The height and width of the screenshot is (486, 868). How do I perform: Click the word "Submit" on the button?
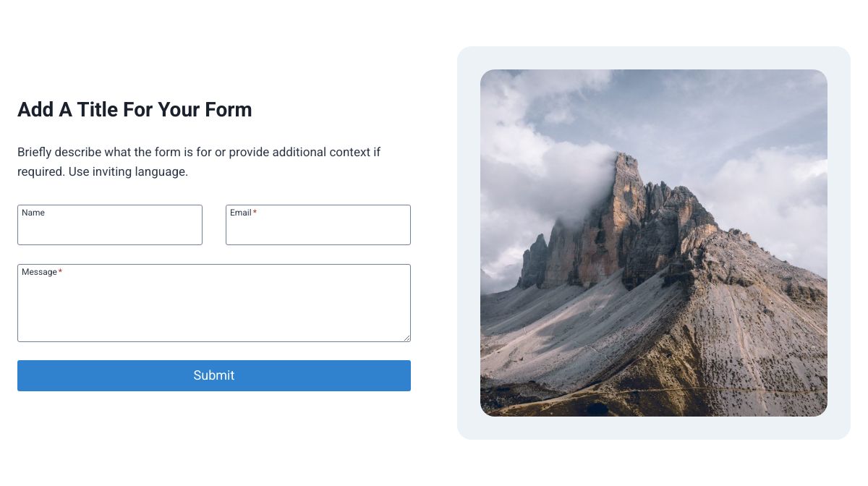pos(214,375)
